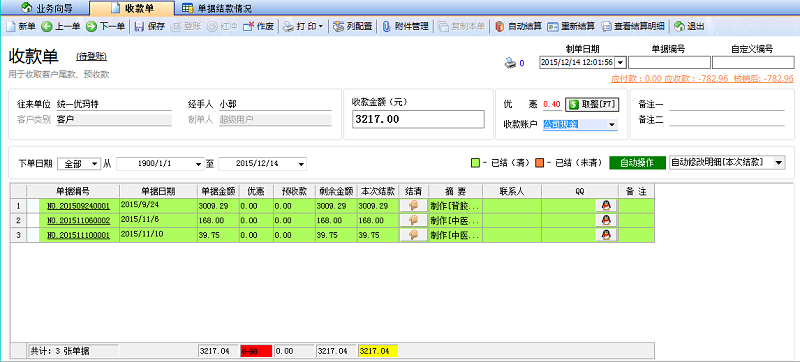Click settle hand icon for row 168.00
Image resolution: width=800 pixels, height=362 pixels.
413,220
